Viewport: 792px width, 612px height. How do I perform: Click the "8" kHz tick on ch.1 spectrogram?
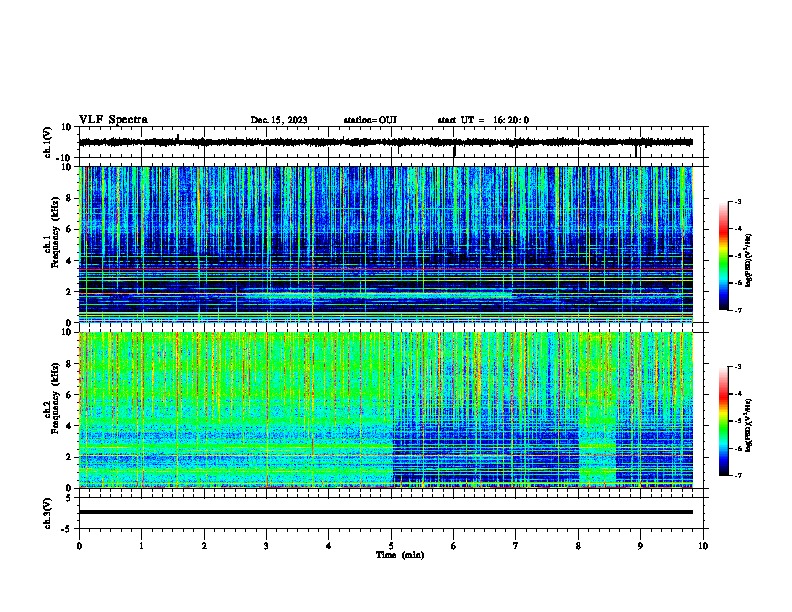click(x=69, y=198)
